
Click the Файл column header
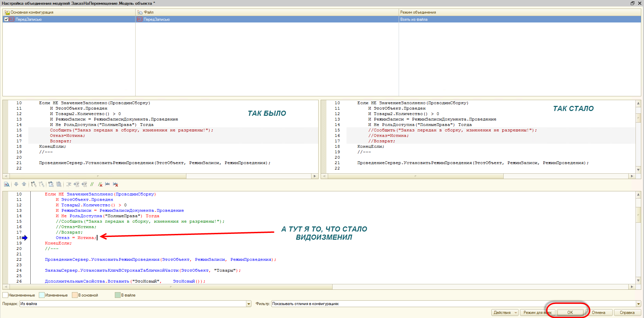click(267, 12)
